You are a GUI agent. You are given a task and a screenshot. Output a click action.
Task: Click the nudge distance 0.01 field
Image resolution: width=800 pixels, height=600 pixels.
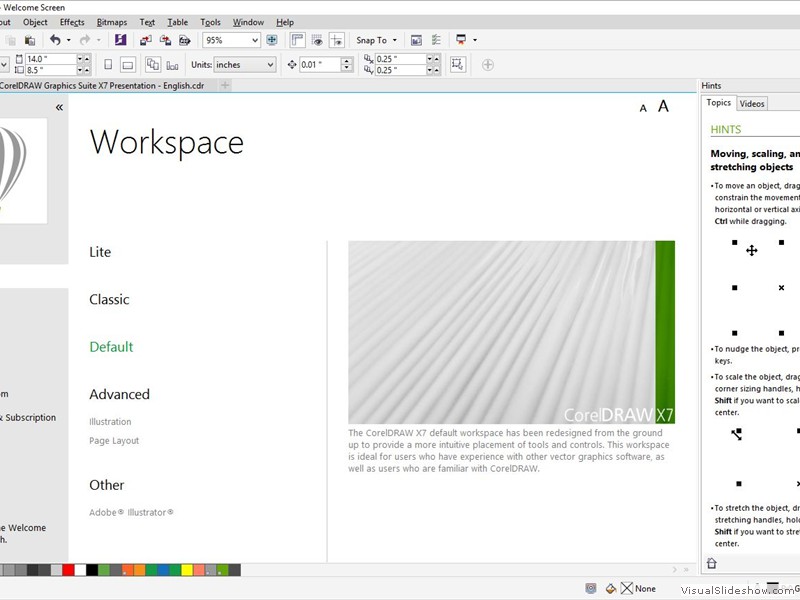(x=320, y=65)
